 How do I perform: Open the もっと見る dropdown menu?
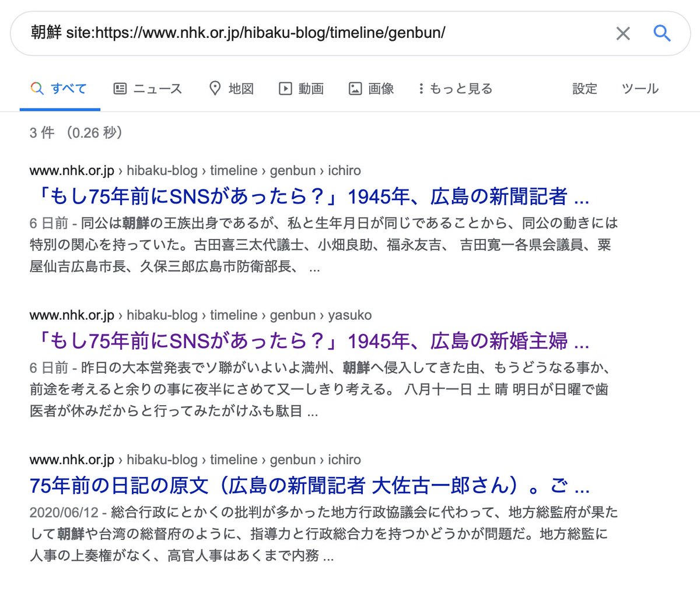point(455,89)
